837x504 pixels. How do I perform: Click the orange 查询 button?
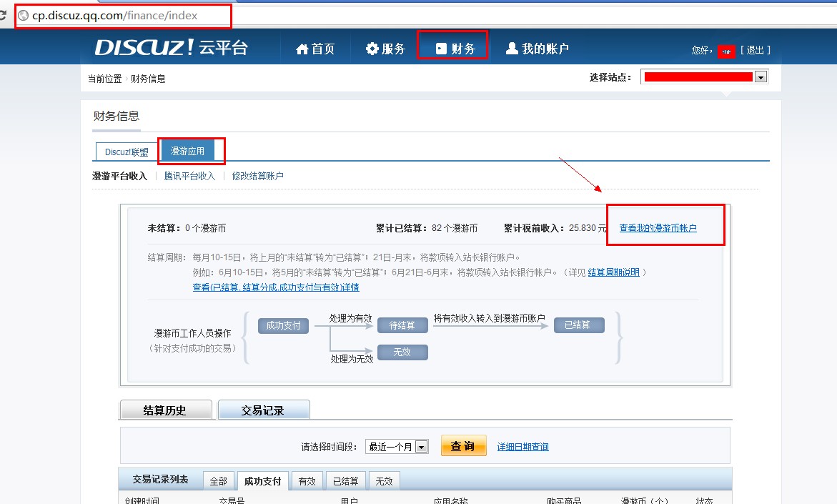pyautogui.click(x=463, y=446)
